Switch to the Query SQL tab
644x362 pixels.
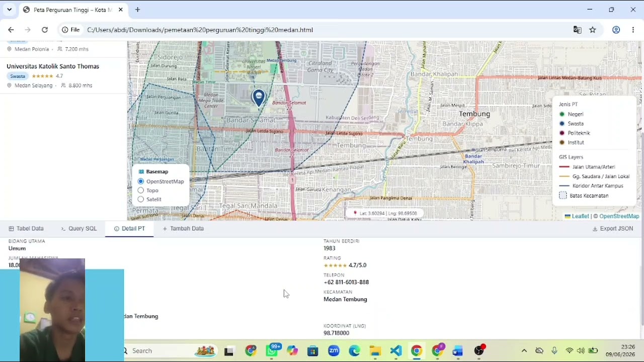pos(79,228)
